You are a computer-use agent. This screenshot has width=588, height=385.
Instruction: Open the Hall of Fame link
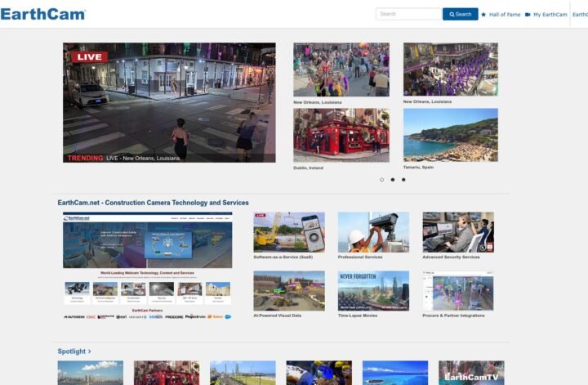point(505,14)
